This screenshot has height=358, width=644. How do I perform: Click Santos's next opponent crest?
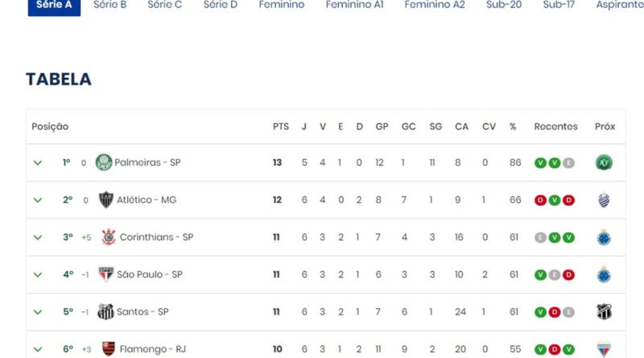click(x=604, y=311)
